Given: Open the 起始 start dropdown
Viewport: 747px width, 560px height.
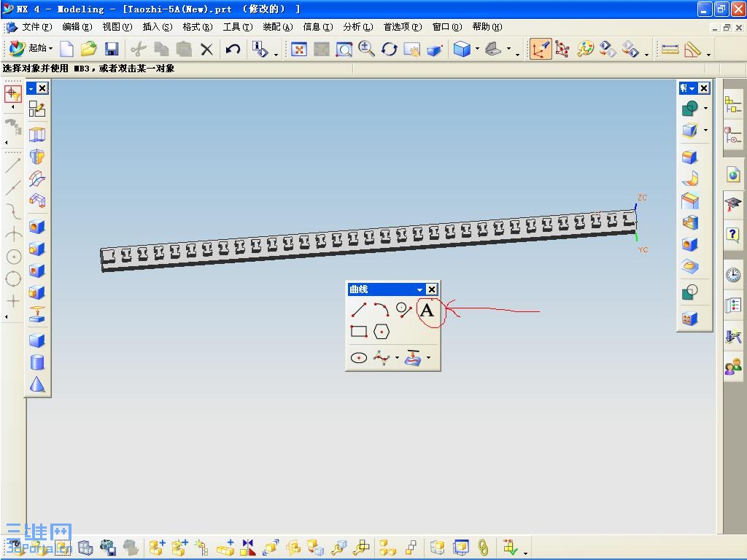Looking at the screenshot, I should [31, 48].
